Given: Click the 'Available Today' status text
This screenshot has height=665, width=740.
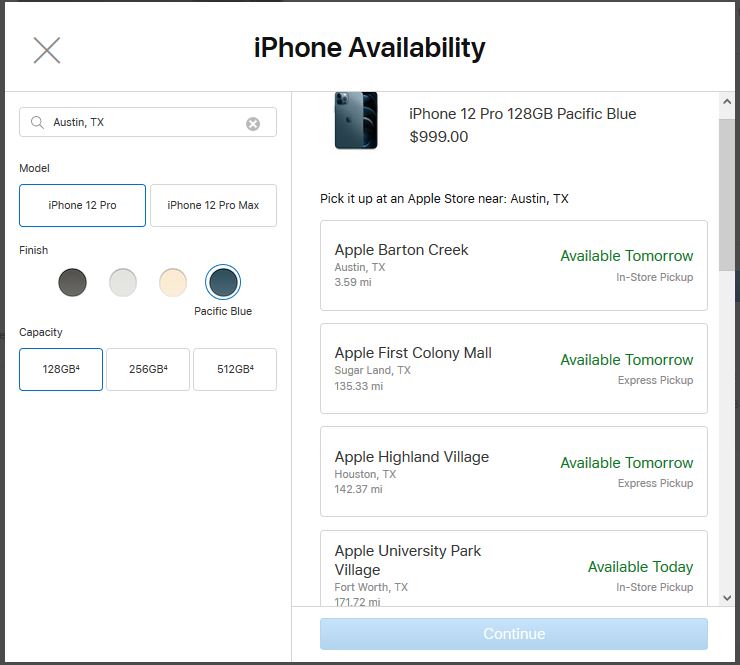Looking at the screenshot, I should point(640,566).
